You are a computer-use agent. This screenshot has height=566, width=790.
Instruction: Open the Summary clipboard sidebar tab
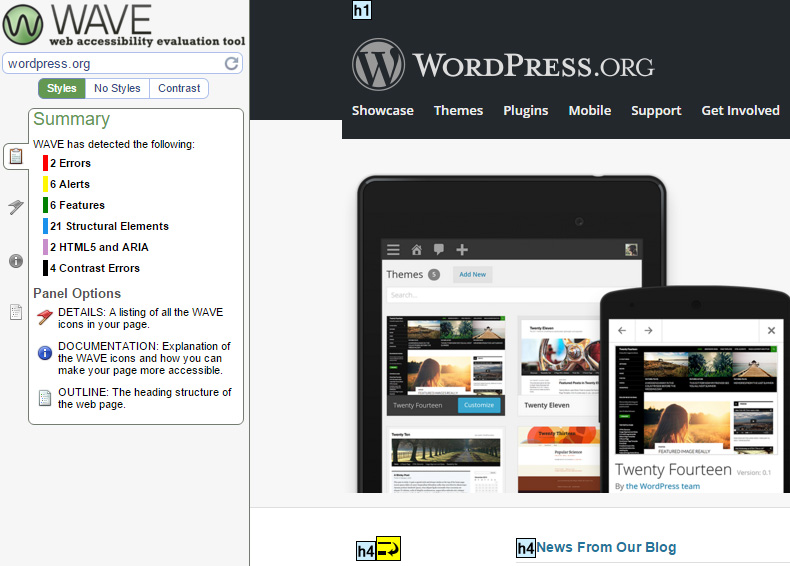tap(16, 156)
